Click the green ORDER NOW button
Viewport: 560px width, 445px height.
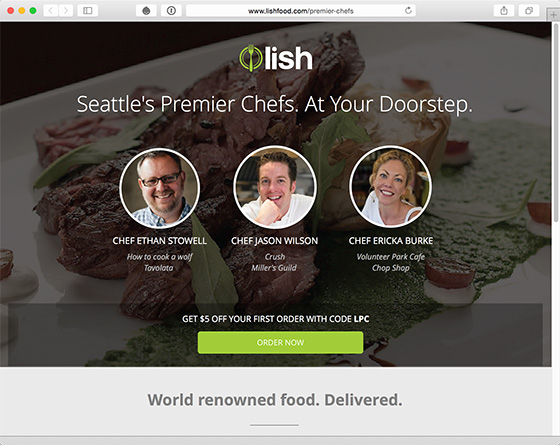(280, 342)
